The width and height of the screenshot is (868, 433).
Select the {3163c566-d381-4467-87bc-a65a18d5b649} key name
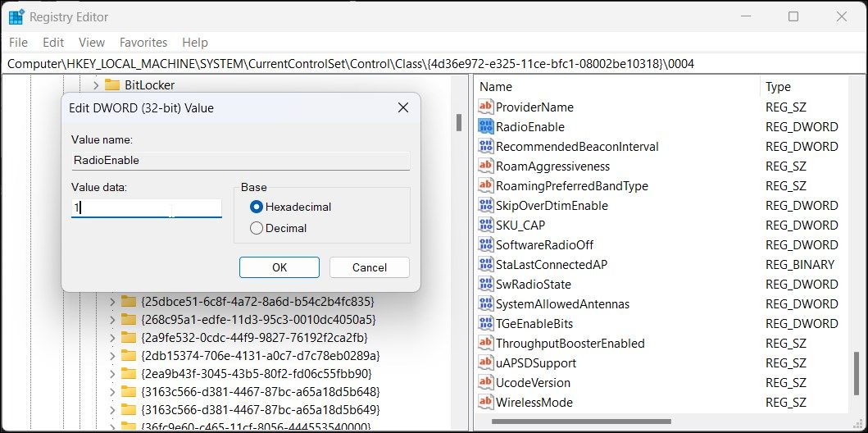point(261,410)
